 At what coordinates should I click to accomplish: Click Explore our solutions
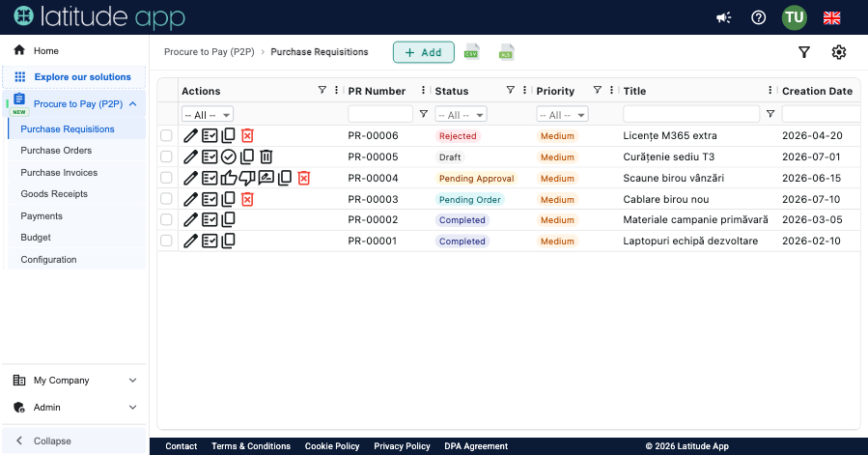tap(74, 77)
